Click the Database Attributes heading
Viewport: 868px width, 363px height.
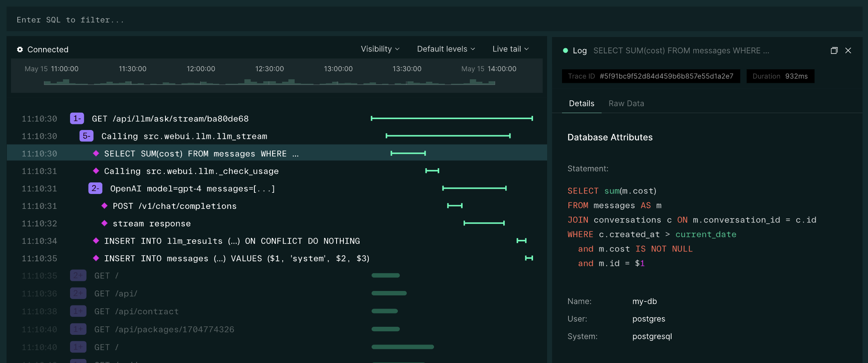coord(610,137)
